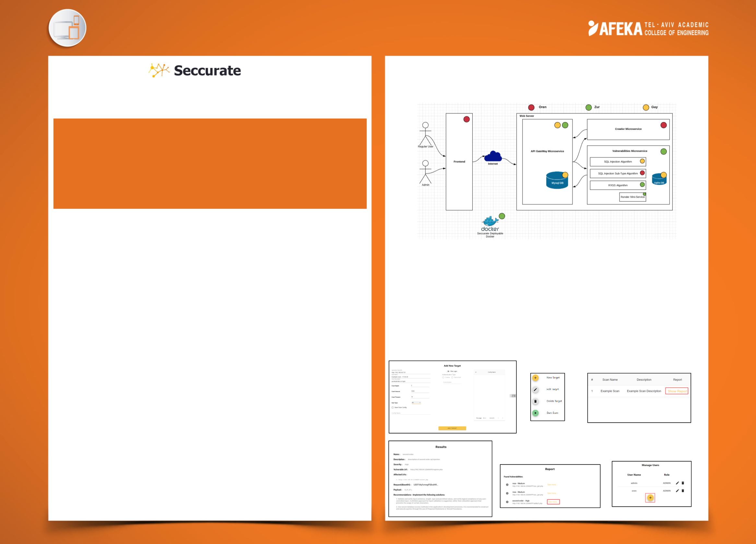
Task: Click the Regular User stick figure
Action: coord(425,133)
